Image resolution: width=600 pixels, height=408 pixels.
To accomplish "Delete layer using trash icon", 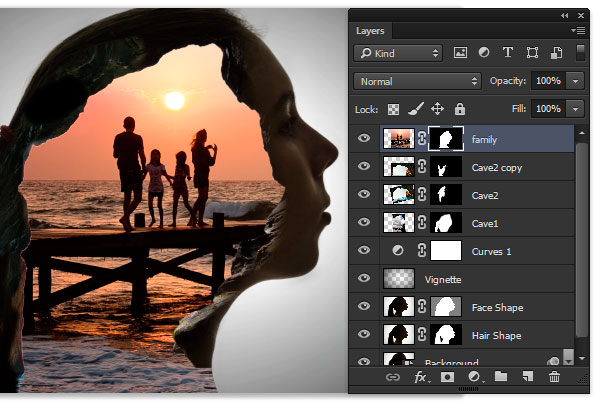I will point(554,377).
